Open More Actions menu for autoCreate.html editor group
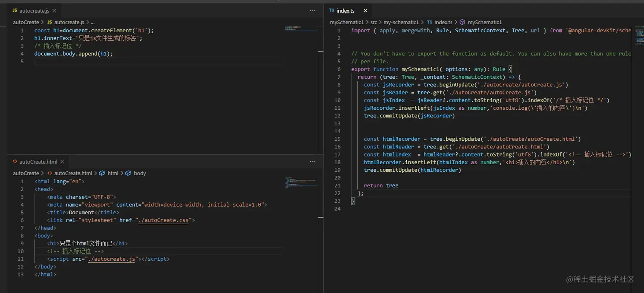Screen dimensions: 644x293 coord(313,162)
